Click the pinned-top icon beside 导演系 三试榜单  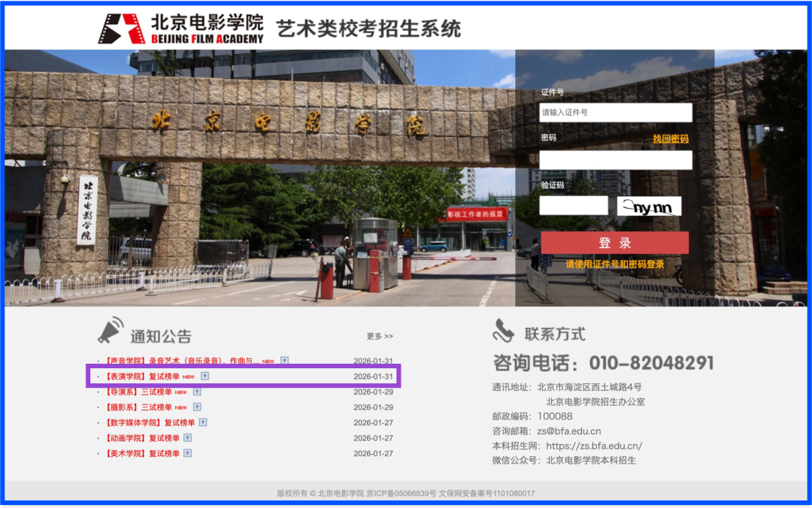tap(197, 392)
